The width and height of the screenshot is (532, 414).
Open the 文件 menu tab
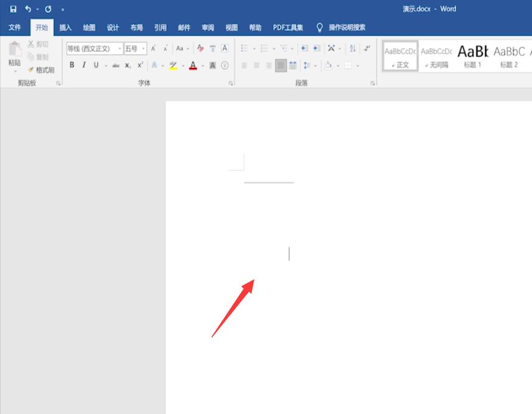click(x=14, y=27)
